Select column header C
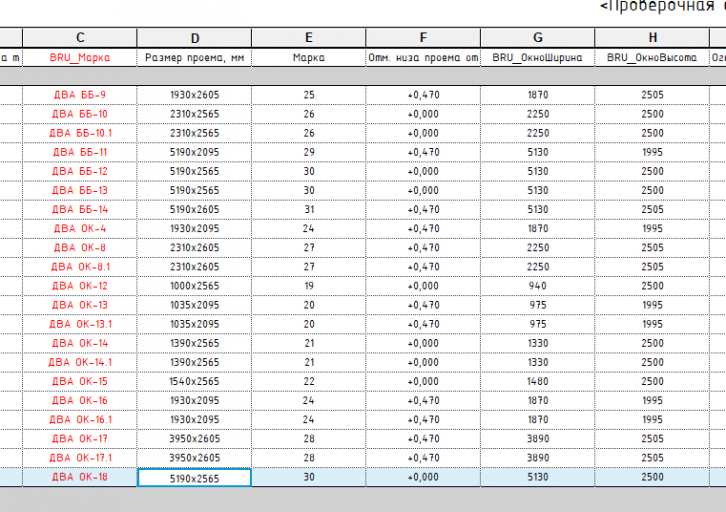Image resolution: width=726 pixels, height=512 pixels. coord(80,37)
